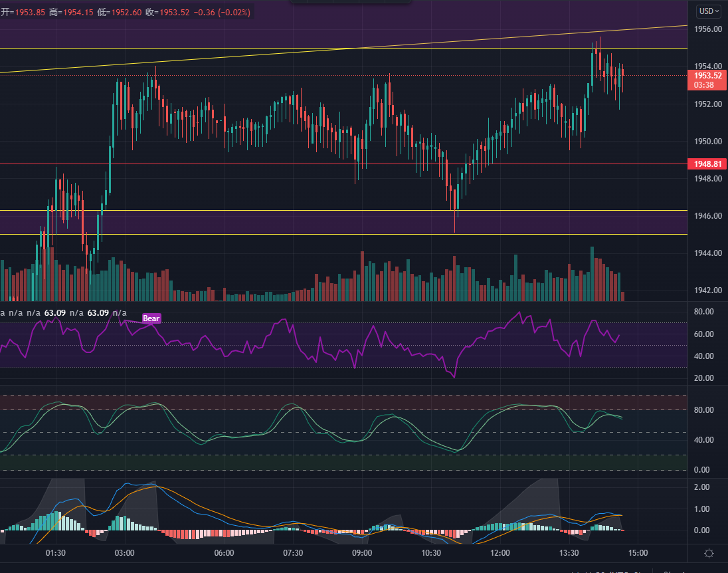
Task: Click the open value 1953.85
Action: [x=30, y=13]
